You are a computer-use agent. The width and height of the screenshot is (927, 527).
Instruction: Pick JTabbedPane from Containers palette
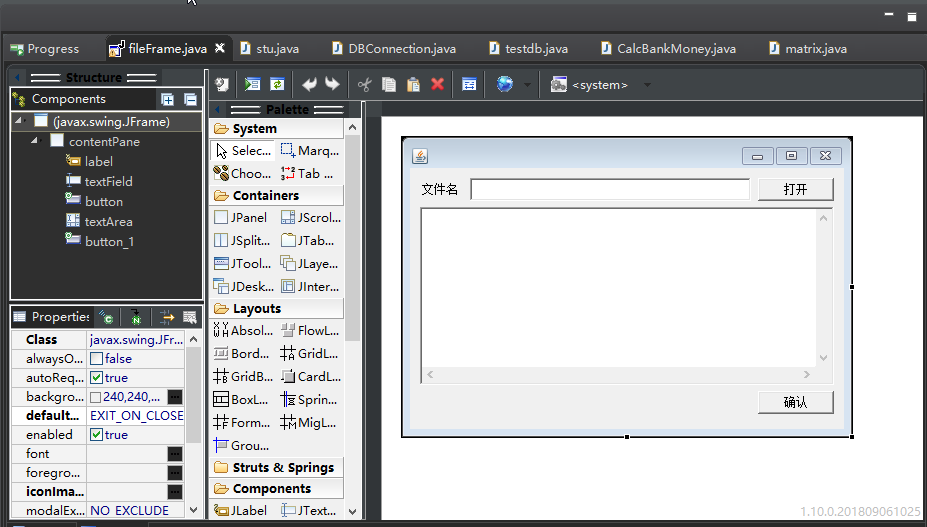pyautogui.click(x=308, y=241)
